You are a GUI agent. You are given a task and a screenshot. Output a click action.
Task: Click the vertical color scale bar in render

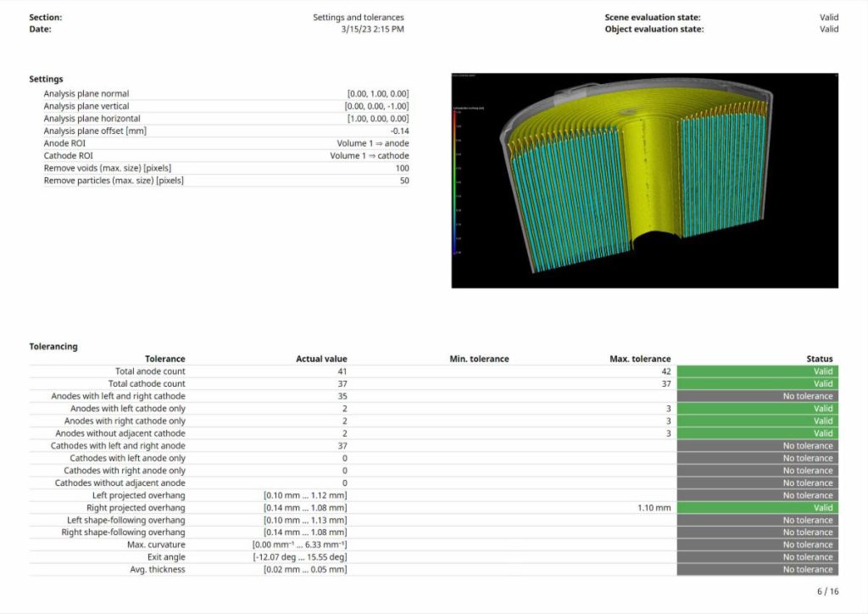click(x=456, y=182)
